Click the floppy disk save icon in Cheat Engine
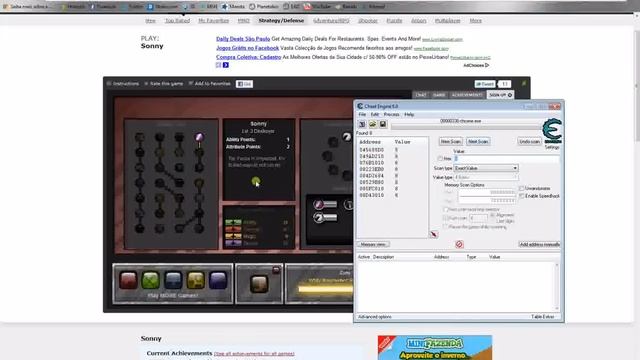 (382, 124)
